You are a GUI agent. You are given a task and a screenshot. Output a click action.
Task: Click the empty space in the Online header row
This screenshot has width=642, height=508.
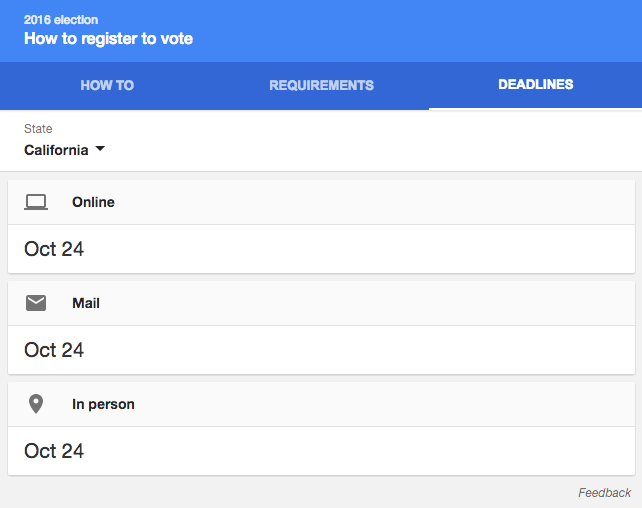pos(380,202)
